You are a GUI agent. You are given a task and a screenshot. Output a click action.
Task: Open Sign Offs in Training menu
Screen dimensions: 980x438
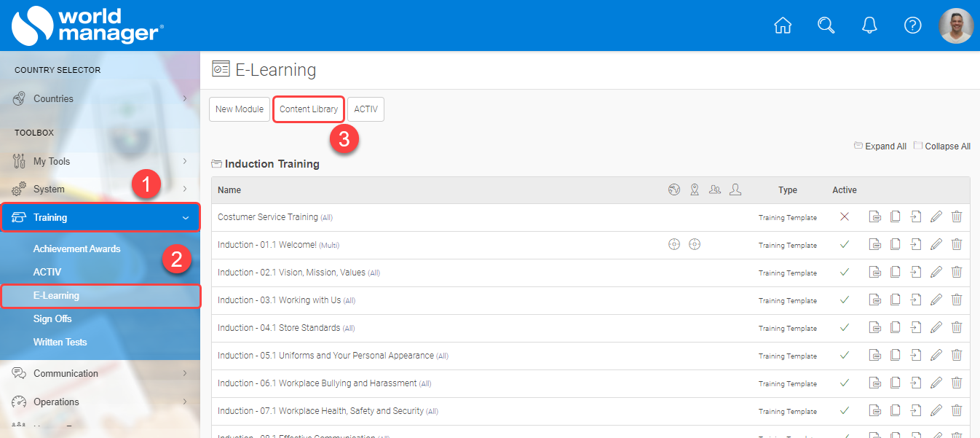point(52,318)
